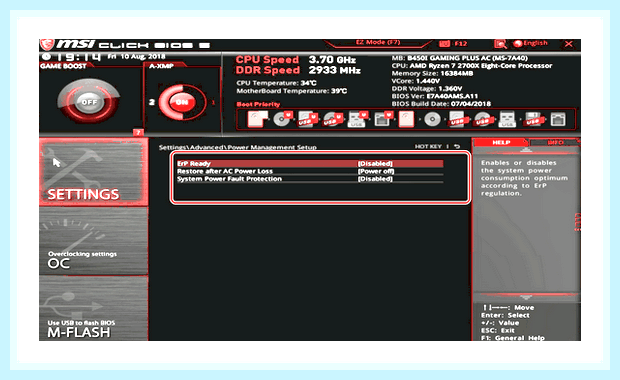
Task: Open System Power Fault Protection [Disabled] options
Action: (375, 179)
